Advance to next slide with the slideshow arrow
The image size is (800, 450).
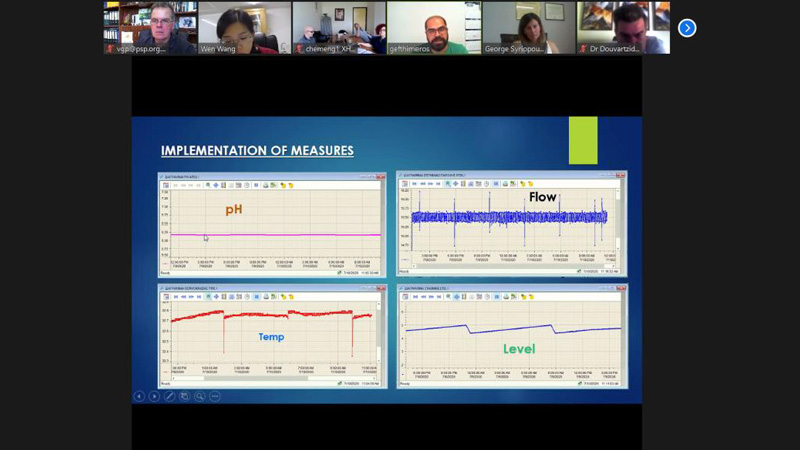point(154,396)
